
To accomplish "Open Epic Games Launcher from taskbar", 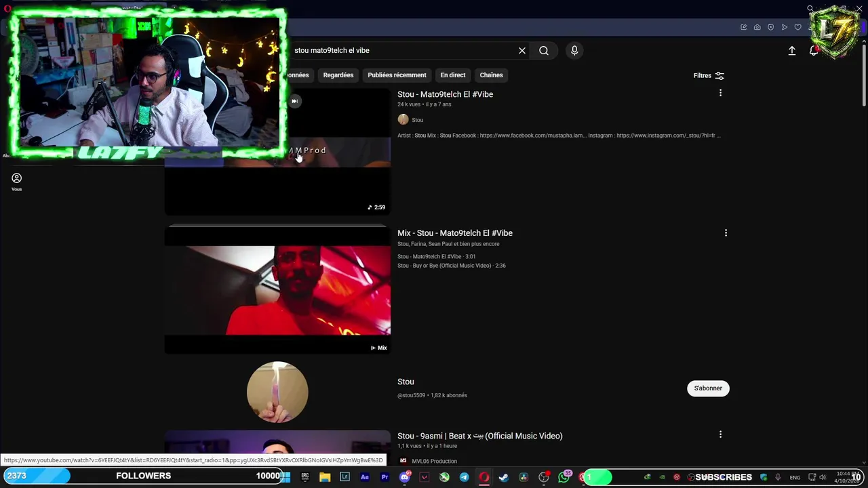I will tap(305, 477).
